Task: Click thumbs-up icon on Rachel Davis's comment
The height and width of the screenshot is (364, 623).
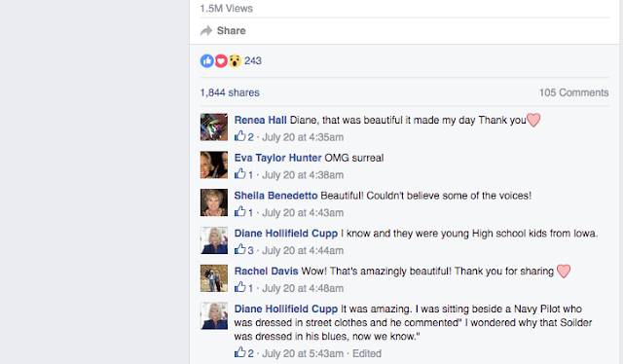Action: (240, 287)
